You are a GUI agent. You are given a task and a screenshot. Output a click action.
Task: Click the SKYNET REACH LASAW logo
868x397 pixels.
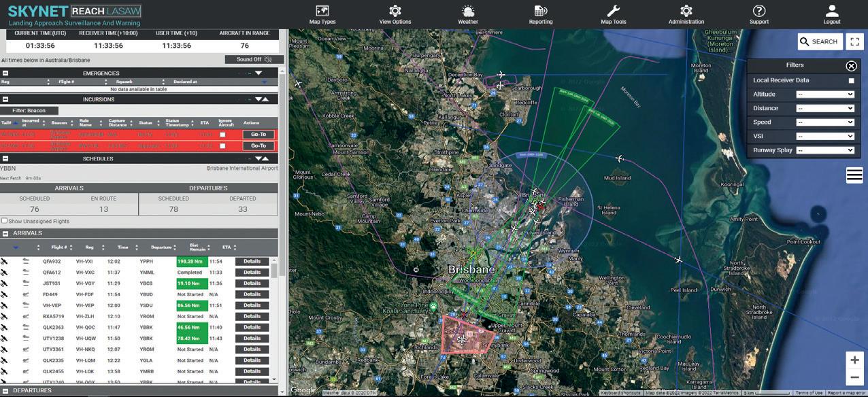pos(73,14)
